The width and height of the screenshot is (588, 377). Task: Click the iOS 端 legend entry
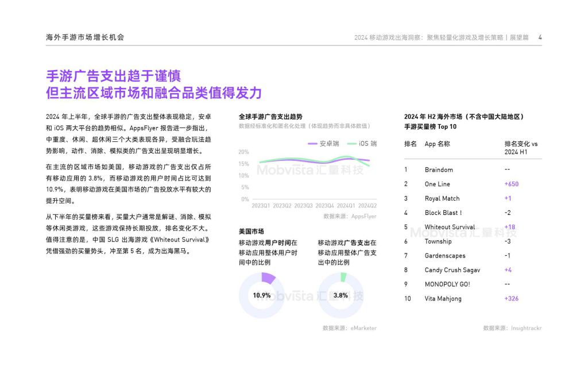coord(362,144)
